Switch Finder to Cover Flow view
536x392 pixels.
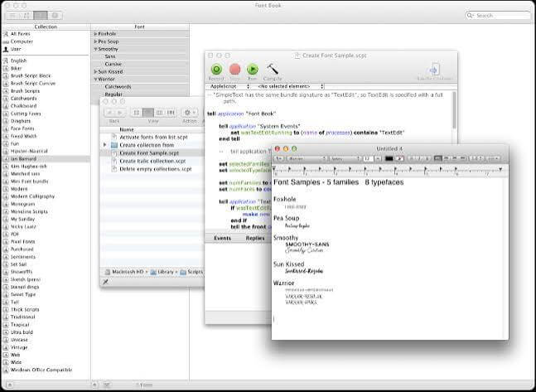[x=171, y=113]
